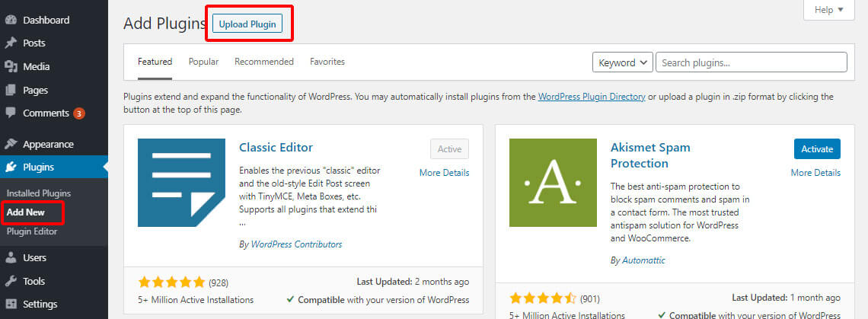Image resolution: width=868 pixels, height=319 pixels.
Task: Click the Classic Editor plugin thumbnail
Action: point(181,183)
